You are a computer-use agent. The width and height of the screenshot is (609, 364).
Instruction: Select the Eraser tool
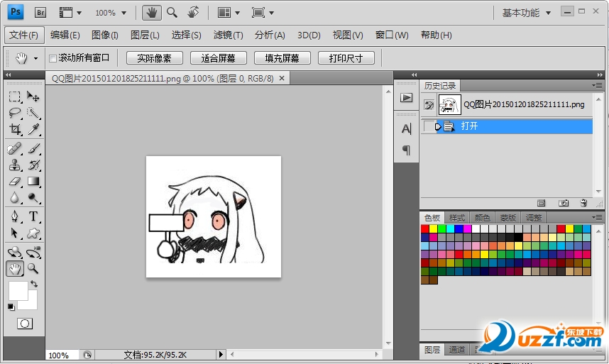pos(15,182)
